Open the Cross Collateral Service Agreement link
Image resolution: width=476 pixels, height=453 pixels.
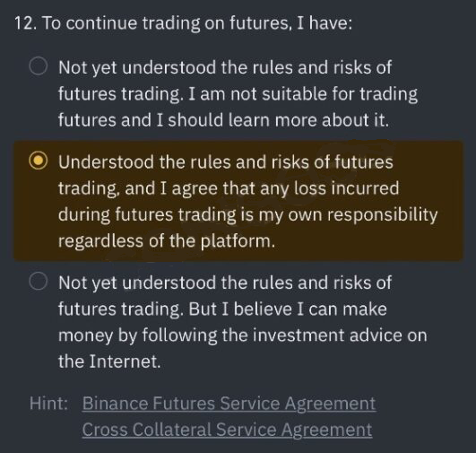click(x=227, y=430)
